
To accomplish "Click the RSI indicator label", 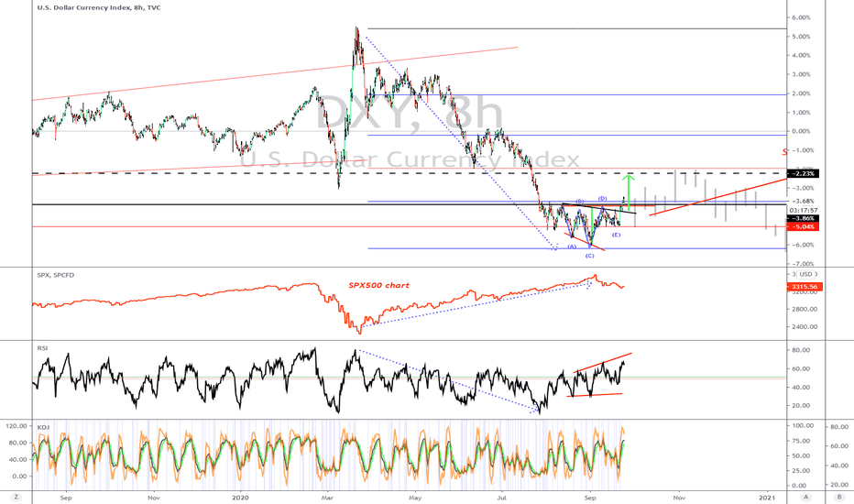I will pos(42,347).
